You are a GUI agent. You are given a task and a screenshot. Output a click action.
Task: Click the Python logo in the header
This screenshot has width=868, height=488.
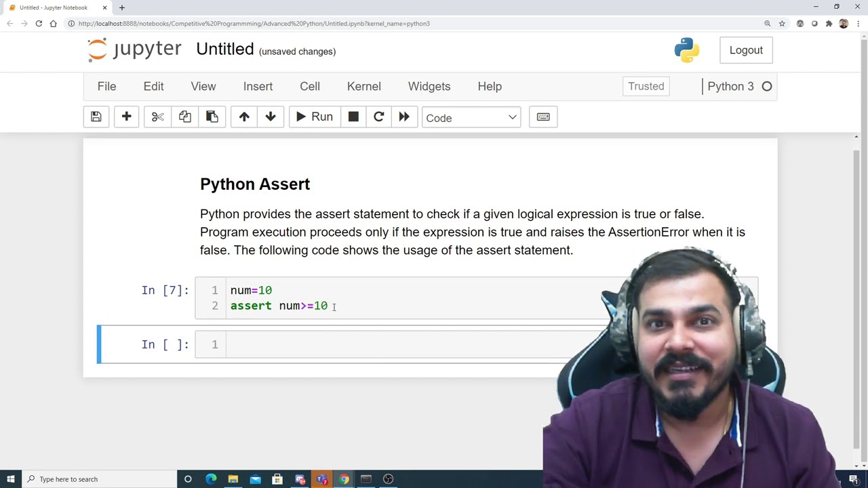coord(687,50)
